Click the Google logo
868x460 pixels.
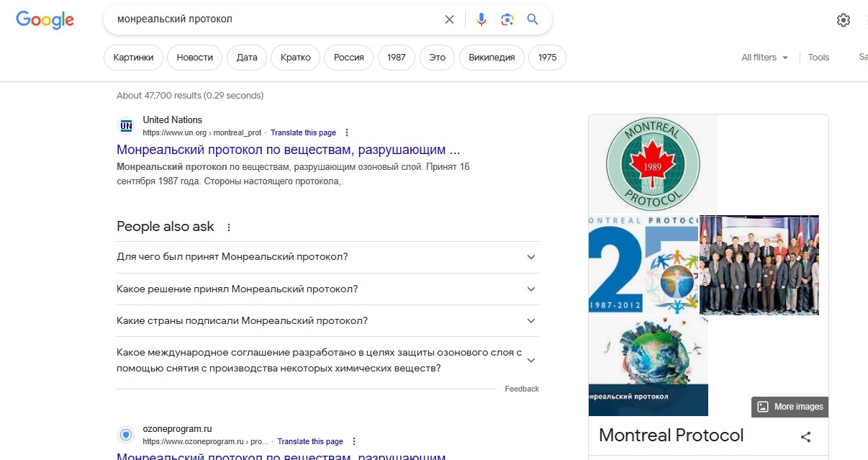[x=45, y=19]
